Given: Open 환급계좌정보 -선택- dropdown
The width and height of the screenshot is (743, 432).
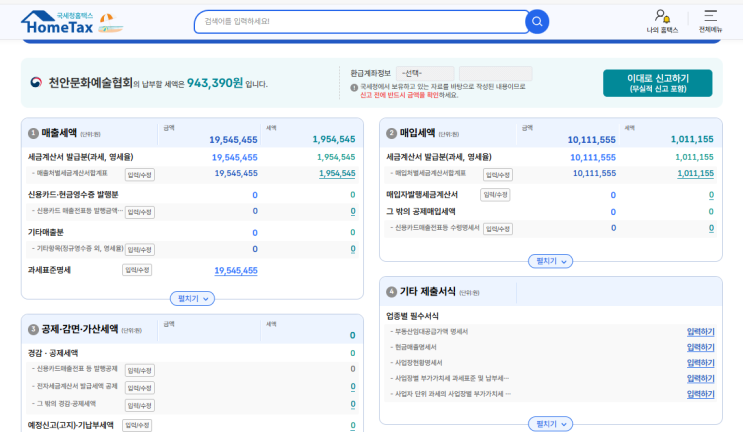Looking at the screenshot, I should click(x=425, y=73).
